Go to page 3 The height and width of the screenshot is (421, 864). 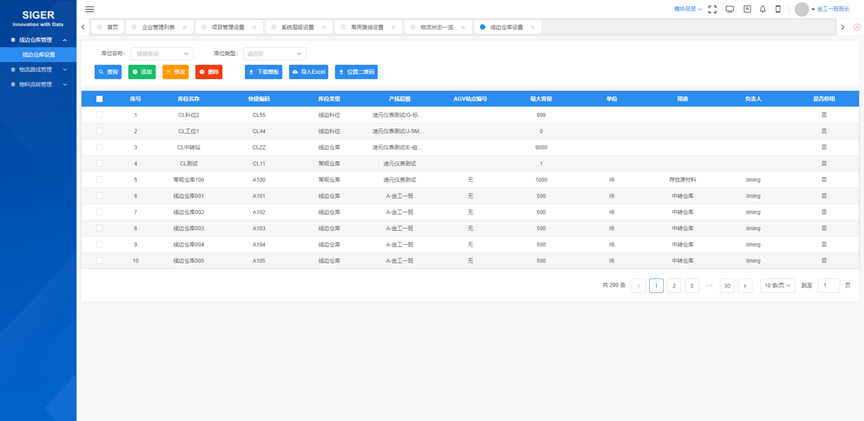click(692, 285)
